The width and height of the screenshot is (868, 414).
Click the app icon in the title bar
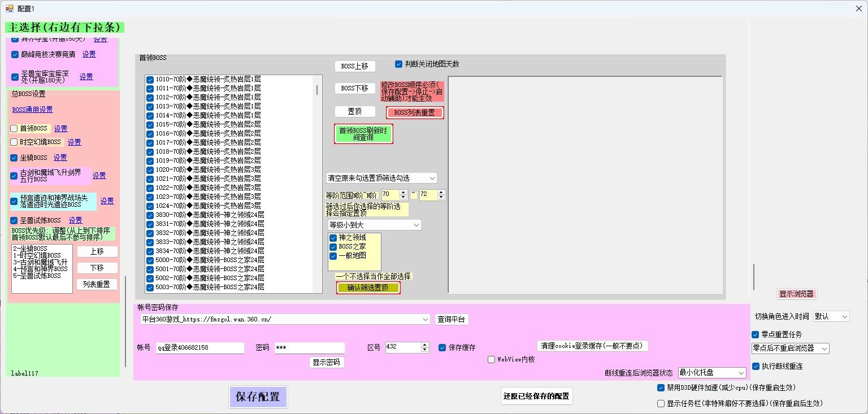(x=9, y=8)
